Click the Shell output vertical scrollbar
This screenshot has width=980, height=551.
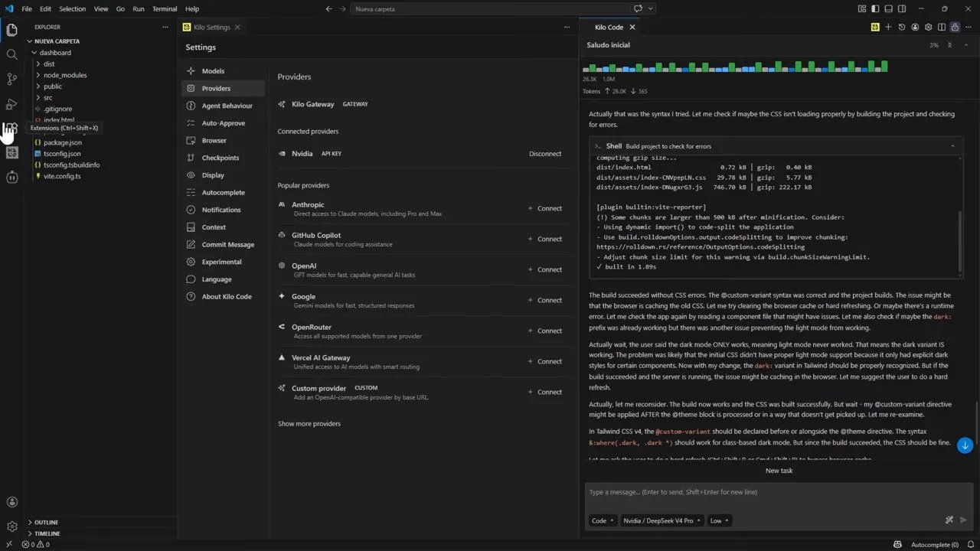click(x=960, y=241)
